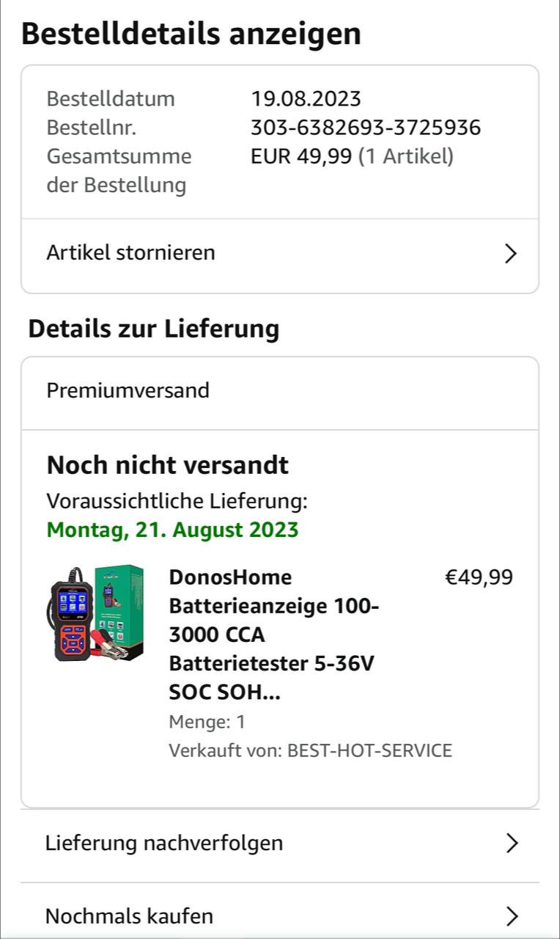Viewport: 560px width, 939px height.
Task: Tap the arrow next to Lieferung nachverfolgen
Action: tap(512, 844)
